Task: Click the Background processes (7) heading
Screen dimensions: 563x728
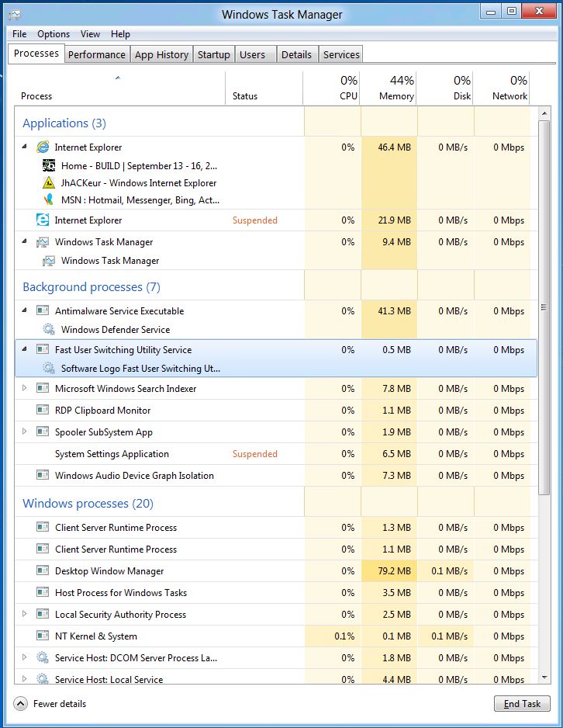Action: tap(92, 286)
